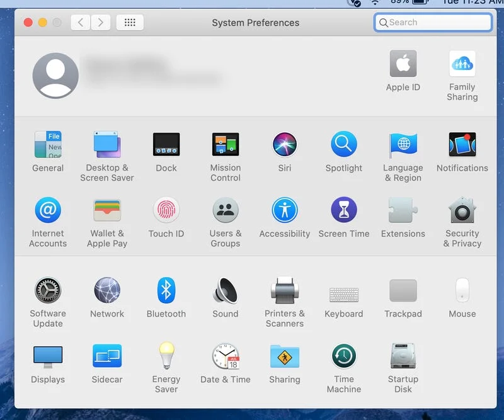The height and width of the screenshot is (420, 504).
Task: Launch the Sidecar preferences
Action: (x=107, y=356)
